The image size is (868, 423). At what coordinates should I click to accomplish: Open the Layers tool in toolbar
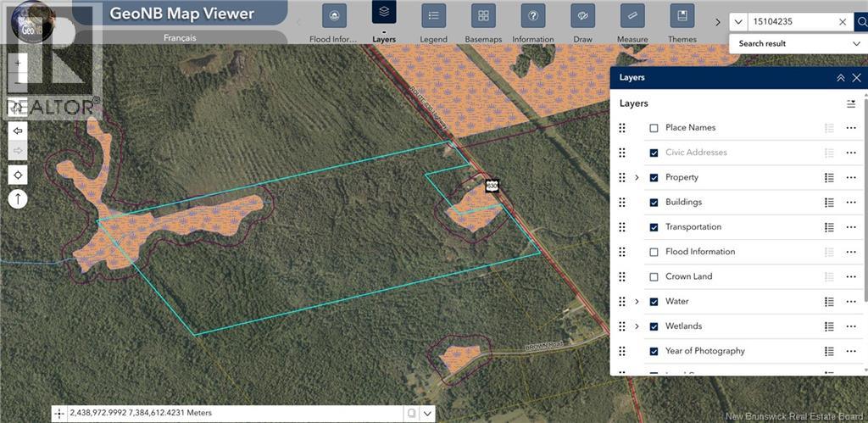click(x=384, y=12)
